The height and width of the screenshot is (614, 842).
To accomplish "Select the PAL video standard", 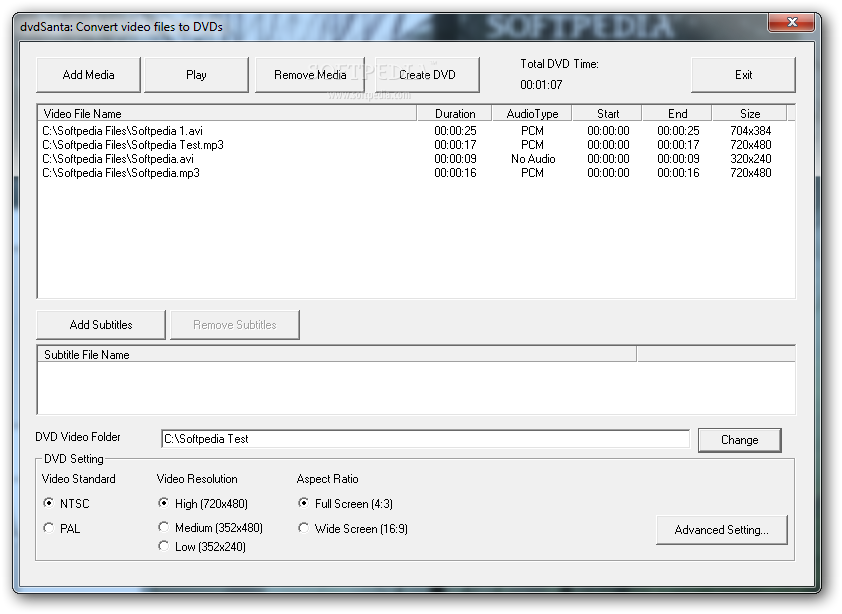I will click(61, 529).
